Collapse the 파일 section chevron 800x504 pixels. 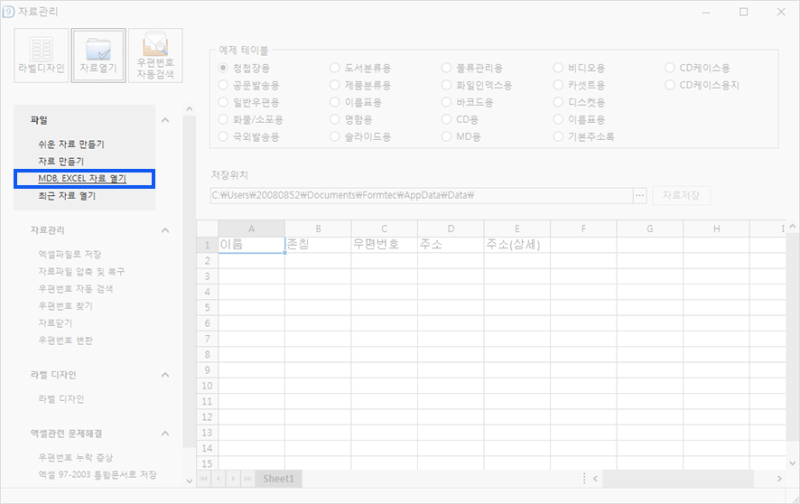[165, 120]
